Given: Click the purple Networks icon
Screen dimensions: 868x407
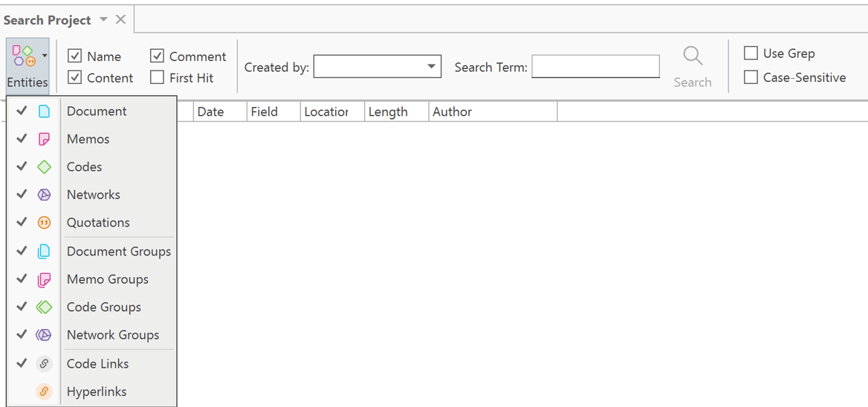Looking at the screenshot, I should point(44,195).
